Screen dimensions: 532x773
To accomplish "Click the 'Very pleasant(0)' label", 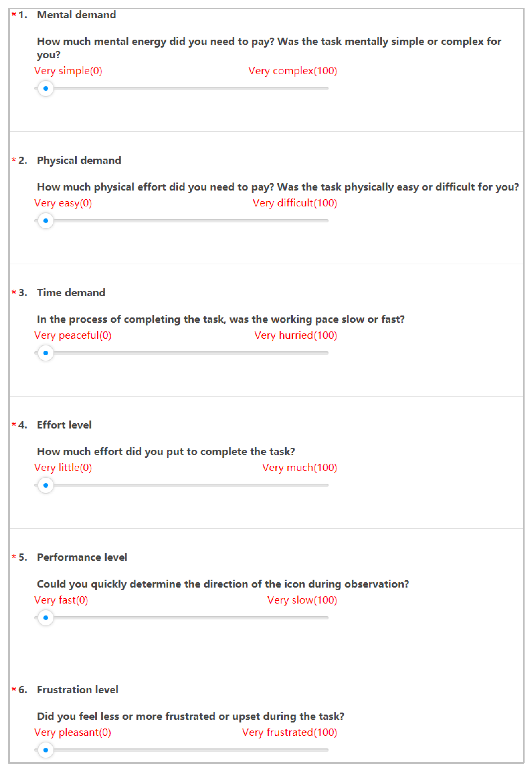I will click(x=72, y=732).
